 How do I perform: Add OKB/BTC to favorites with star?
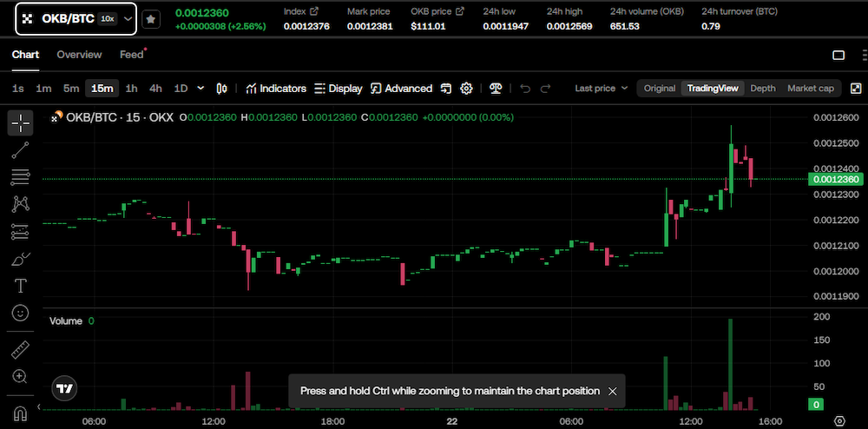click(x=151, y=18)
